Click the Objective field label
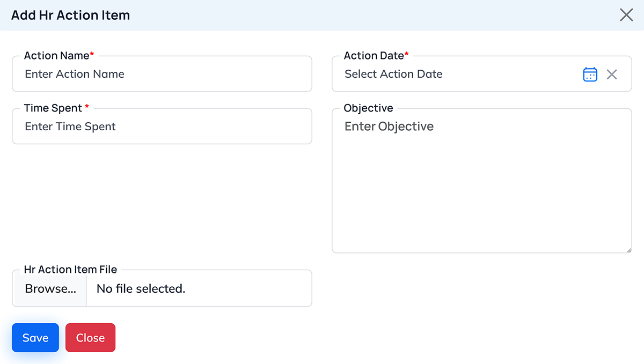The image size is (644, 364). point(368,108)
